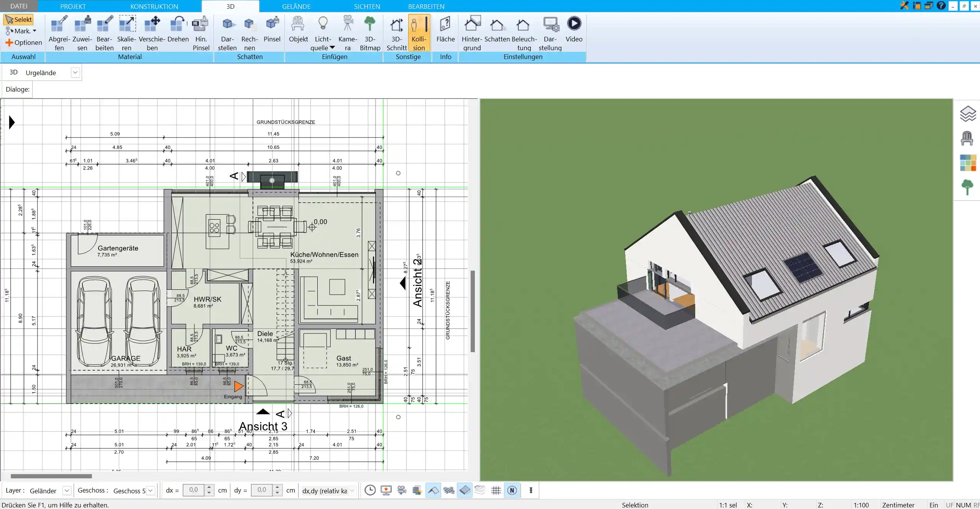This screenshot has height=509, width=980.
Task: Click the dx input field
Action: coord(194,490)
